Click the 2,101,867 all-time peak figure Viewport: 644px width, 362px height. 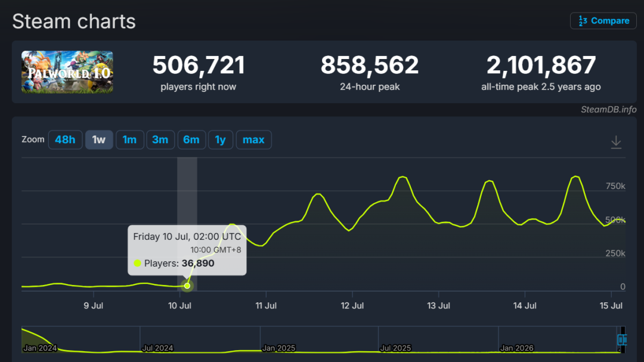541,65
